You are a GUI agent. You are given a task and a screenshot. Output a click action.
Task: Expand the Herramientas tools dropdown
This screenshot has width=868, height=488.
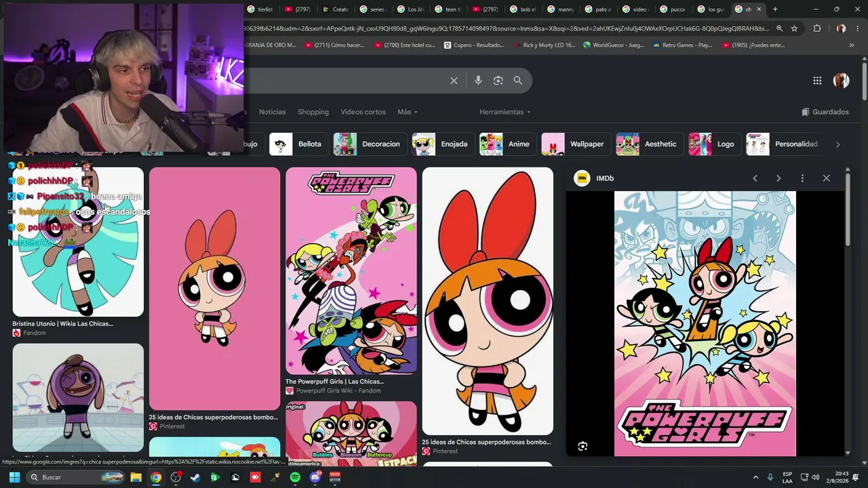coord(505,112)
